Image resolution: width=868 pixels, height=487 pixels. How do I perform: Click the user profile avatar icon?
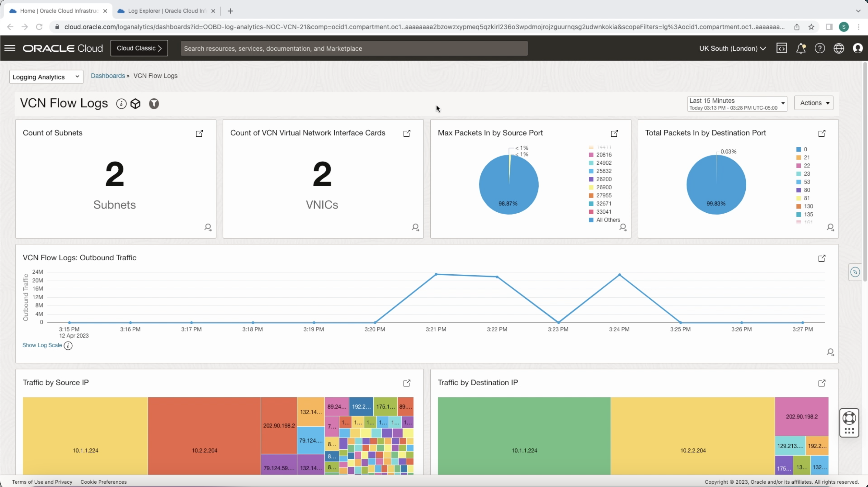point(858,48)
